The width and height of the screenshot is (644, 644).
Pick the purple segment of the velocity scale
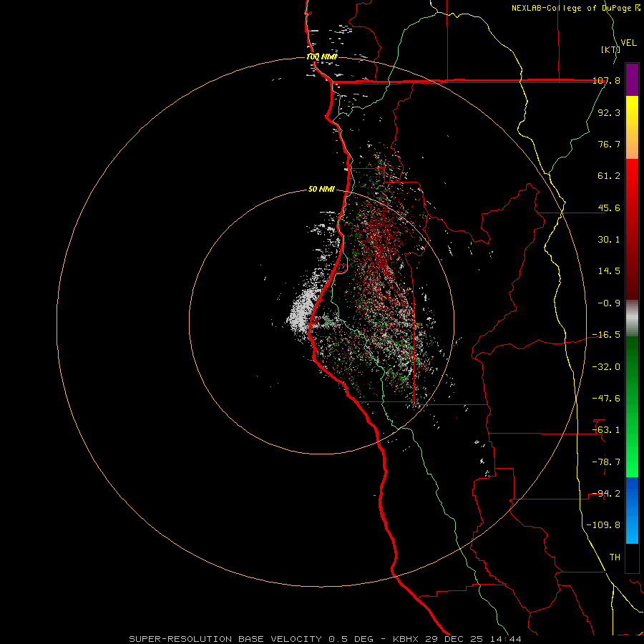pos(632,79)
